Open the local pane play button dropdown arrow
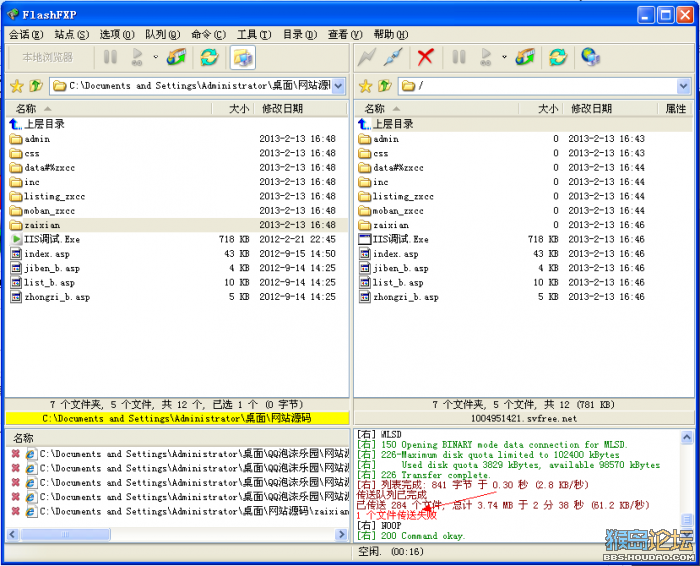The height and width of the screenshot is (566, 700). pos(156,57)
